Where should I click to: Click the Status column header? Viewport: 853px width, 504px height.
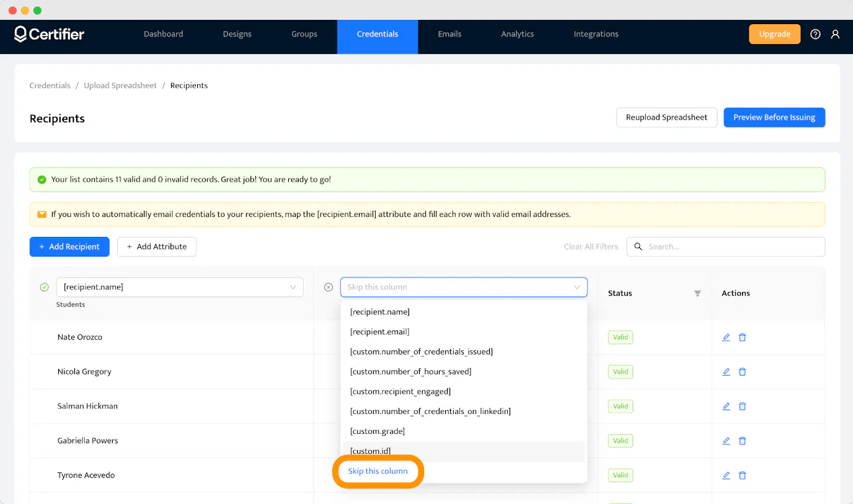click(620, 293)
